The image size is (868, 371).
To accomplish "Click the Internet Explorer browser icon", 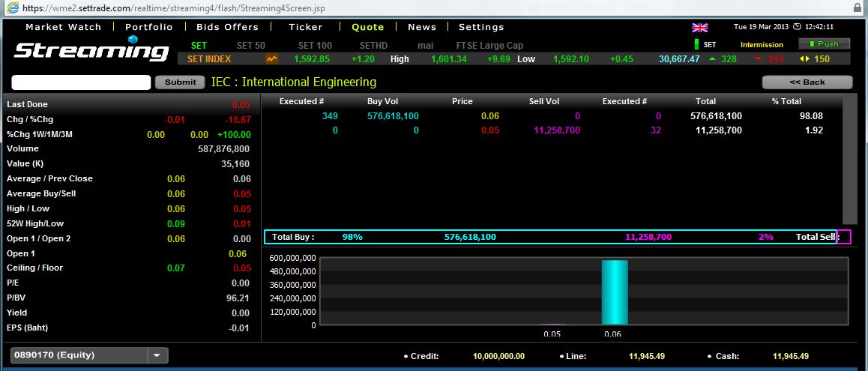I will pos(12,9).
